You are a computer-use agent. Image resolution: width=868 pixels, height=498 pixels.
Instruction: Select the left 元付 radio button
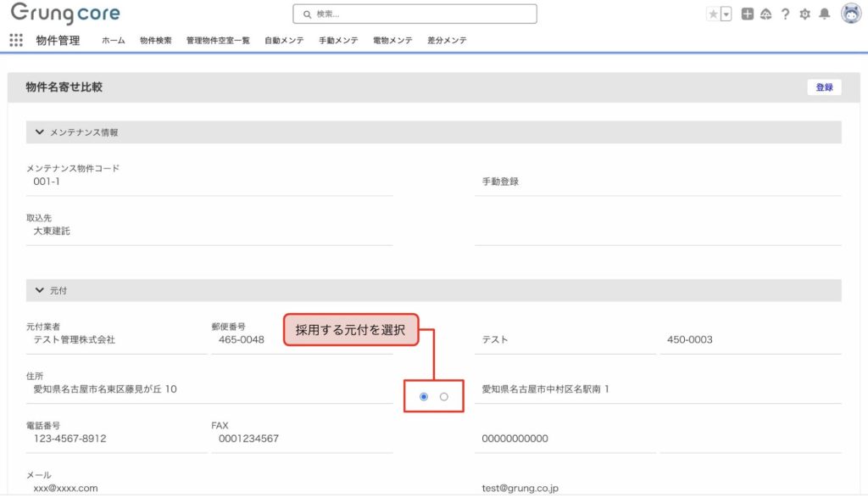point(424,396)
